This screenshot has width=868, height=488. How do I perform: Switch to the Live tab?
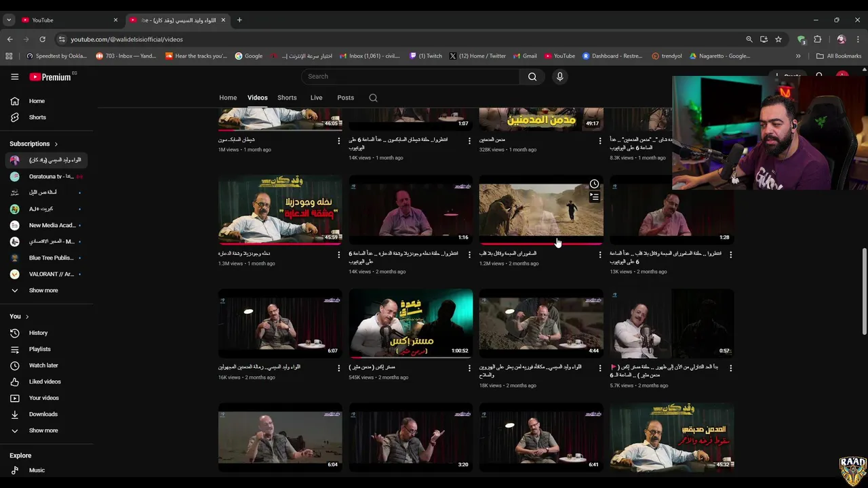click(316, 98)
